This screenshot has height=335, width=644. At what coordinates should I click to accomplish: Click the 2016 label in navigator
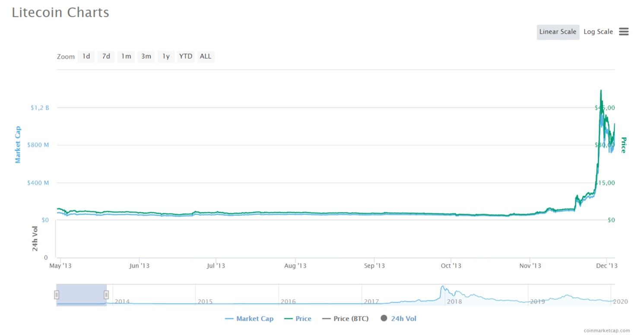(x=288, y=301)
